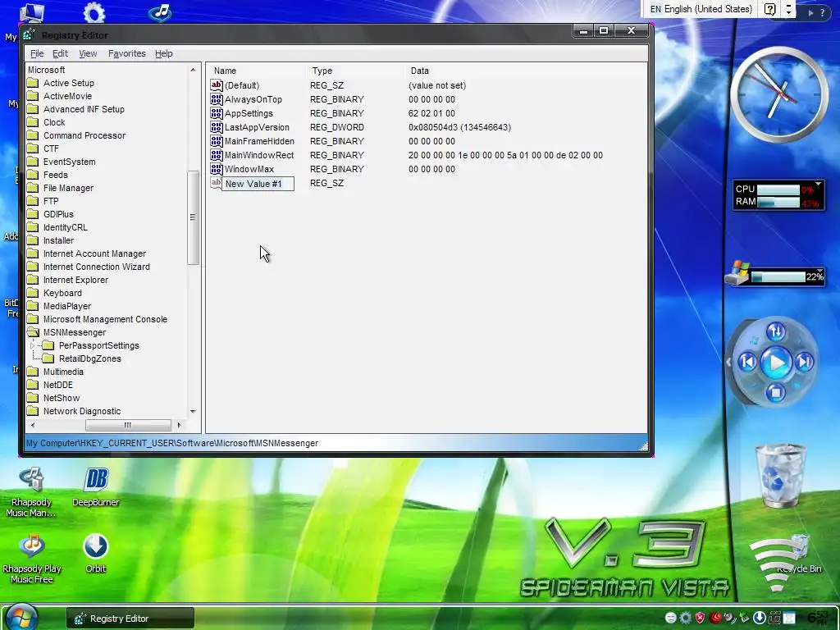Screen dimensions: 840x630
Task: Click the tree horizontal scroll right arrow
Action: pos(179,425)
